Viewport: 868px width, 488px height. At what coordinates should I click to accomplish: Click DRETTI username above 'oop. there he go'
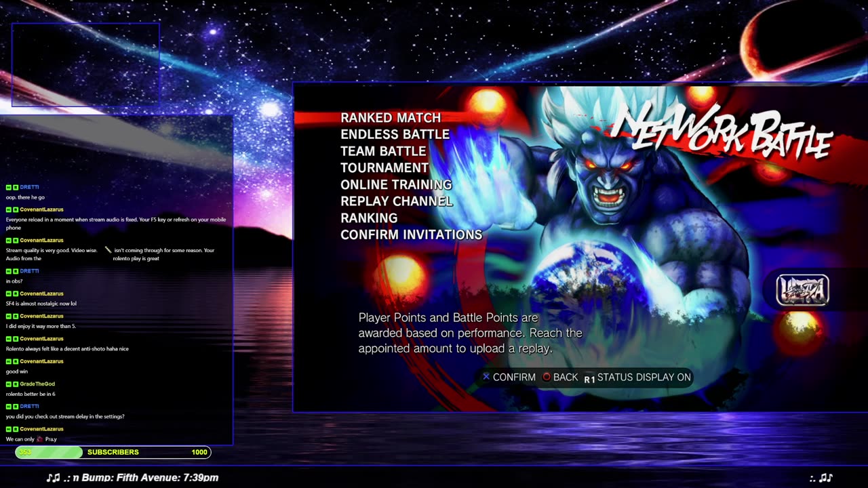coord(29,187)
